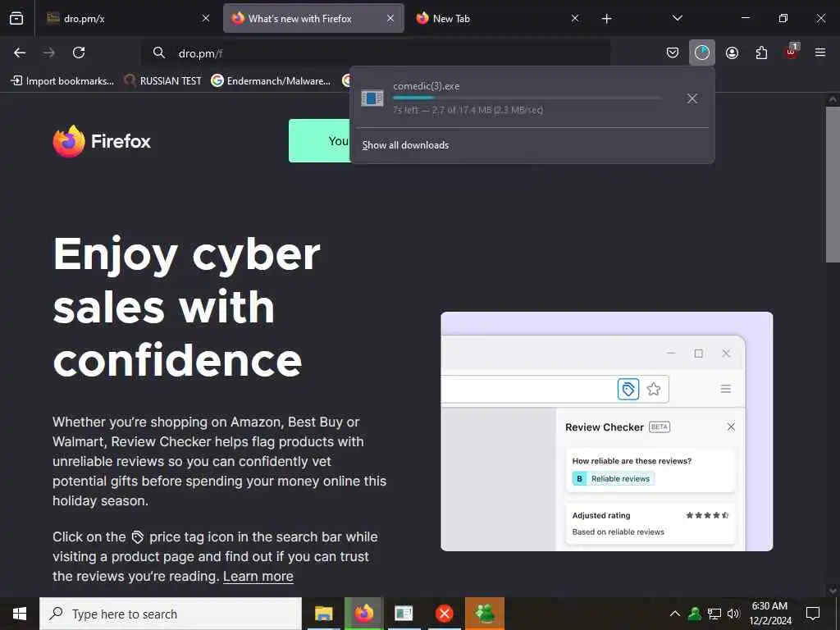Open volume control in tray
The width and height of the screenshot is (840, 630).
[733, 614]
